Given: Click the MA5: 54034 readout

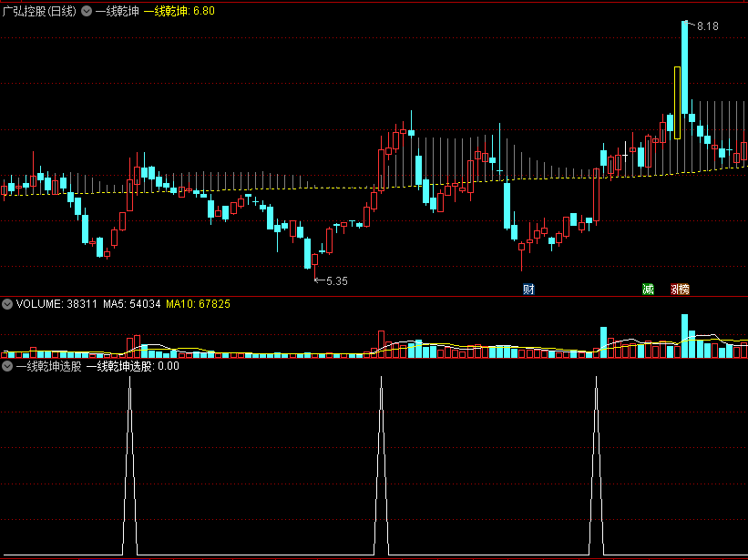Looking at the screenshot, I should pos(132,304).
